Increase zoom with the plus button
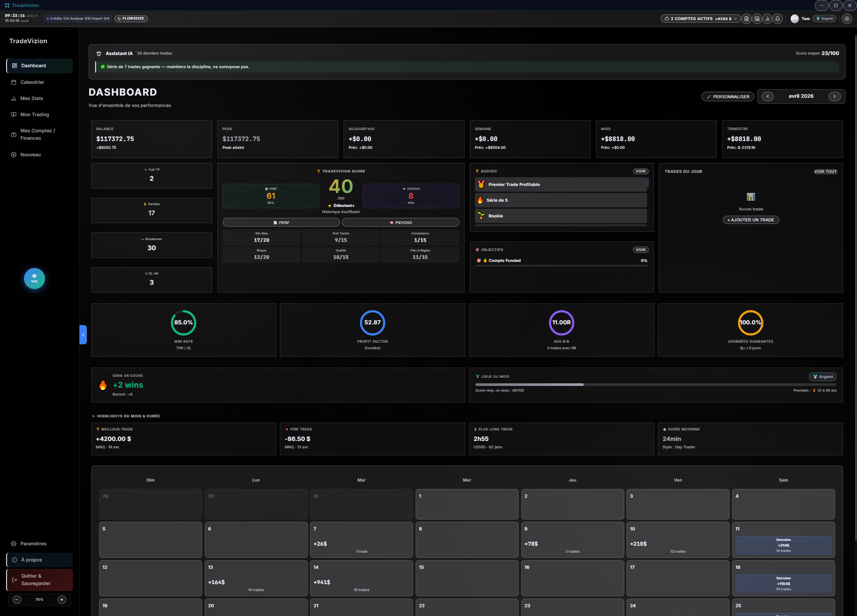 [x=62, y=599]
